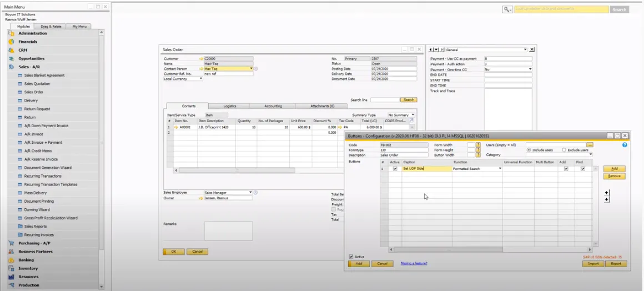Open the Purchasing - A/P cart icon

click(11, 243)
